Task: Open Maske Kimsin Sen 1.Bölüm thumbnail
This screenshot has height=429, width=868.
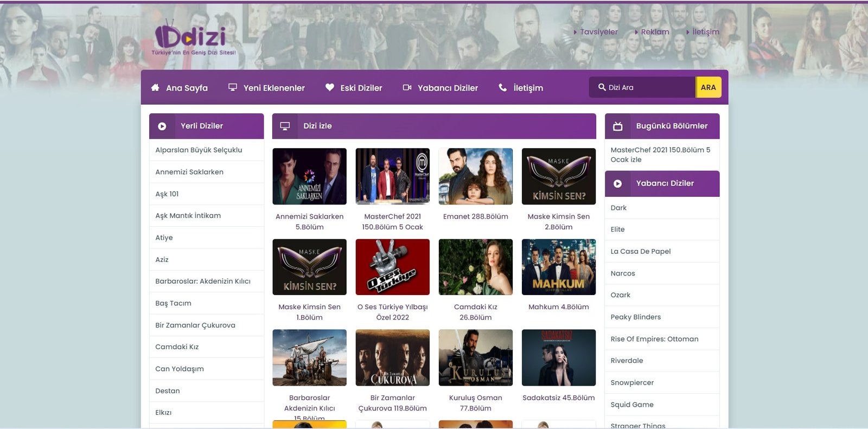Action: point(309,267)
